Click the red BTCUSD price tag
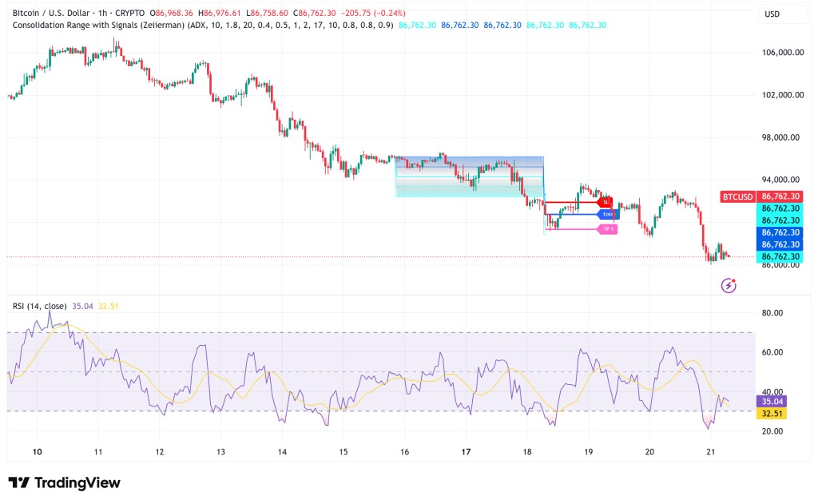 click(737, 196)
